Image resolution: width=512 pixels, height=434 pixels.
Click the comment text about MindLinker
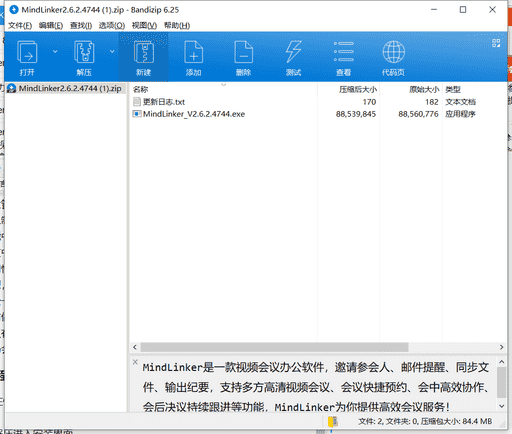pyautogui.click(x=316, y=387)
